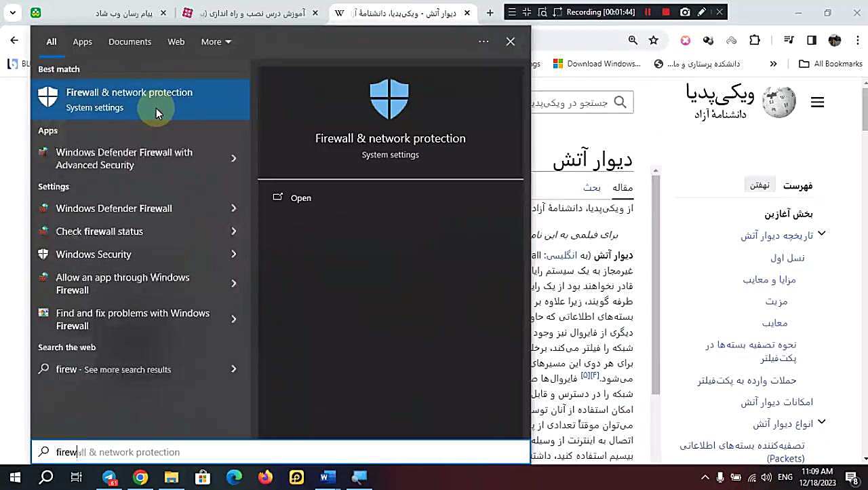The height and width of the screenshot is (490, 868).
Task: Stop the screen recording
Action: [x=666, y=12]
